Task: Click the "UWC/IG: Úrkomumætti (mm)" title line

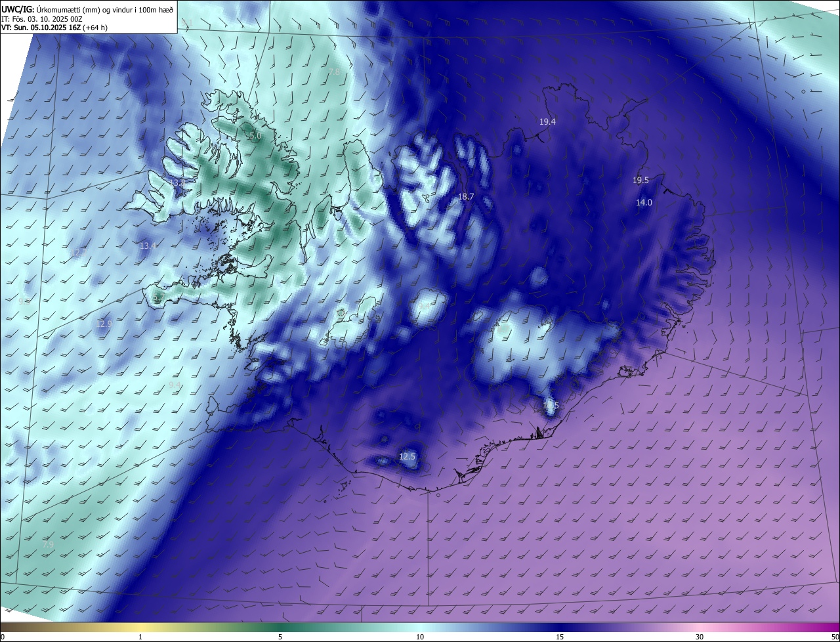Action: click(x=87, y=9)
